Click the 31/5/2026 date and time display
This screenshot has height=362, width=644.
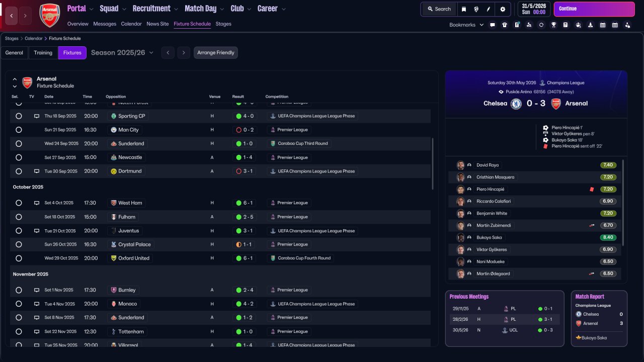coord(534,9)
